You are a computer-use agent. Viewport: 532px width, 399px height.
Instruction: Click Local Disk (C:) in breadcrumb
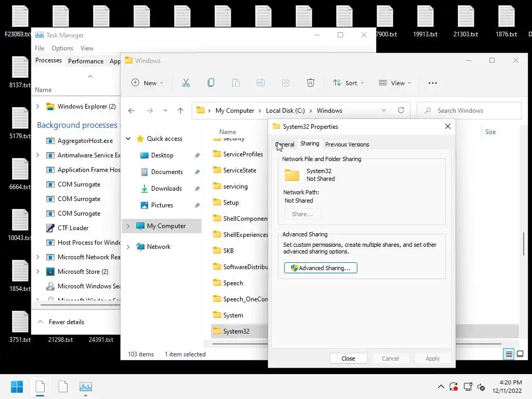click(285, 111)
